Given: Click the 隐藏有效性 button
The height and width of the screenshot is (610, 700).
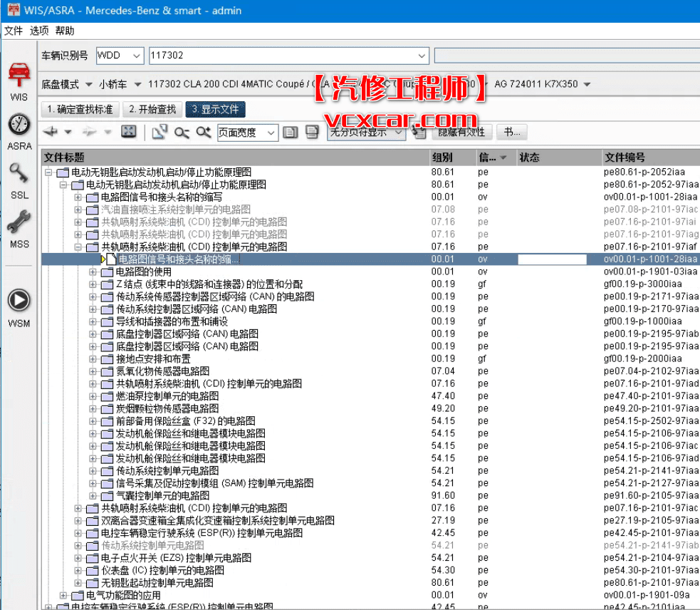Looking at the screenshot, I should pos(461,132).
